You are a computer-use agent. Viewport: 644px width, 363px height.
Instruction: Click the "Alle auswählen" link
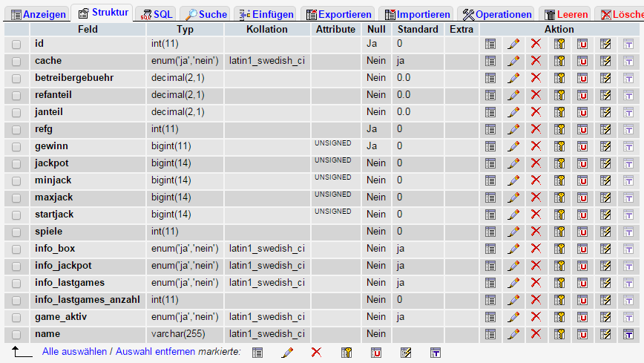[x=74, y=351]
